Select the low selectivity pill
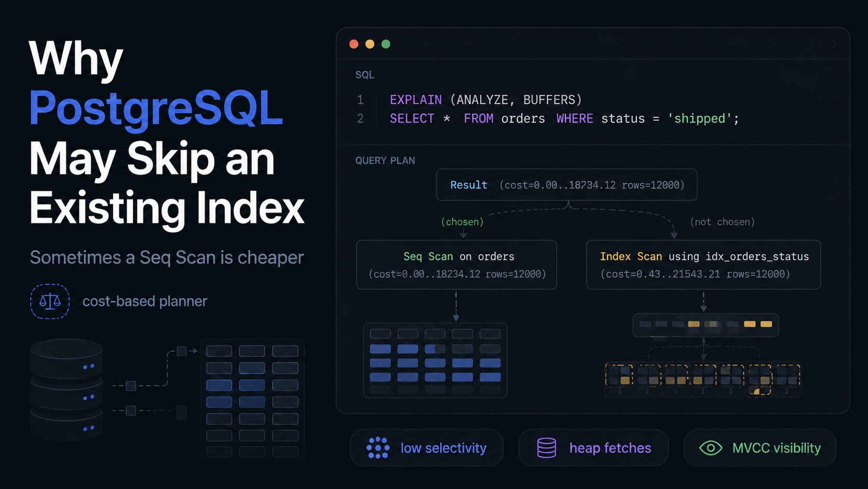 (x=426, y=447)
